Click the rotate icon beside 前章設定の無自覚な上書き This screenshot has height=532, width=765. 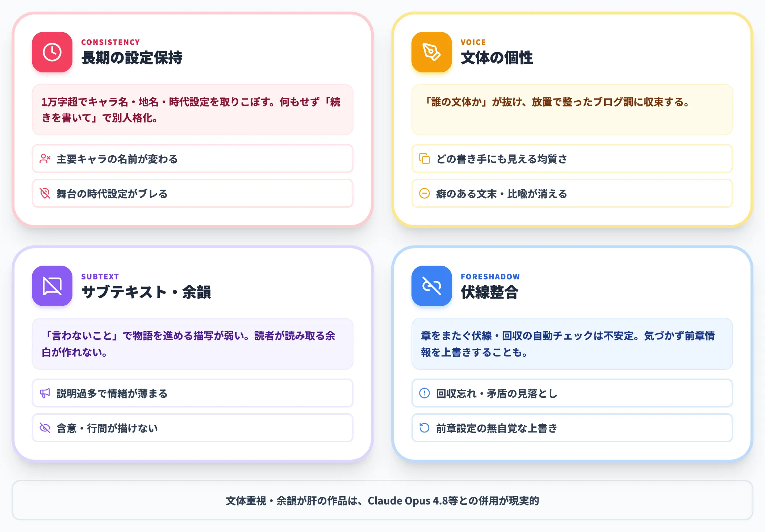click(x=425, y=428)
